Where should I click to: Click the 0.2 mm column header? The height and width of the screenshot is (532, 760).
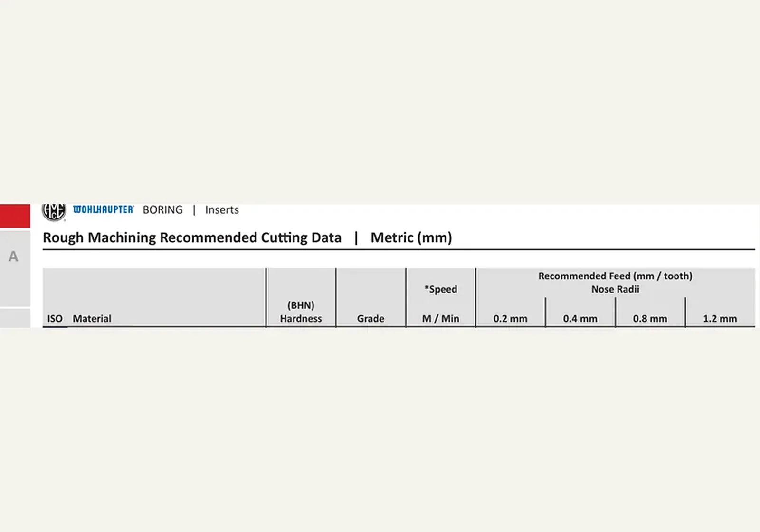click(x=510, y=319)
